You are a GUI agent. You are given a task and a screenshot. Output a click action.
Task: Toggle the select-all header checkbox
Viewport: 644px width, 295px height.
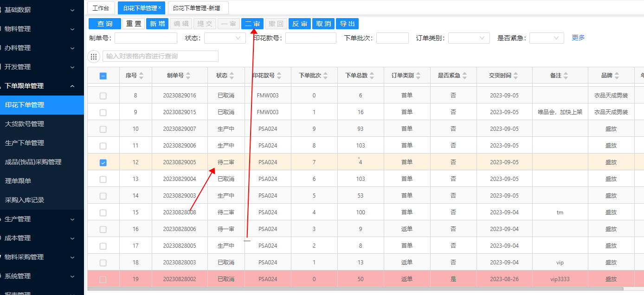(x=103, y=76)
